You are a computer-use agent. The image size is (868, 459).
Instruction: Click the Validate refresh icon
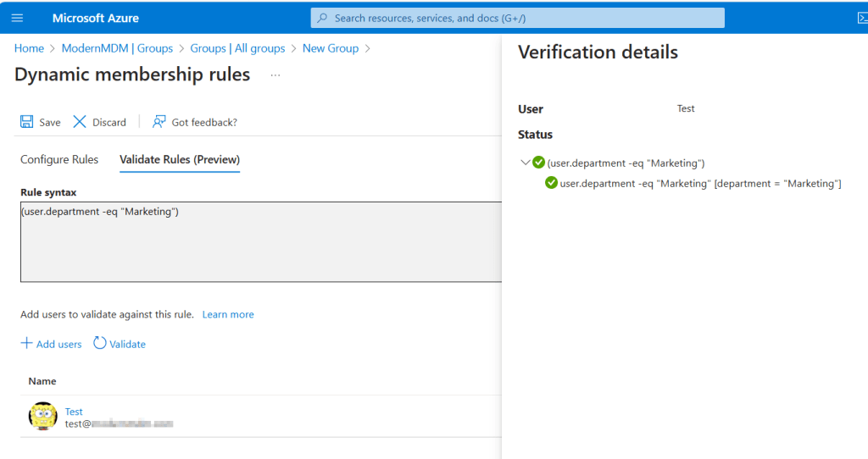pos(100,344)
